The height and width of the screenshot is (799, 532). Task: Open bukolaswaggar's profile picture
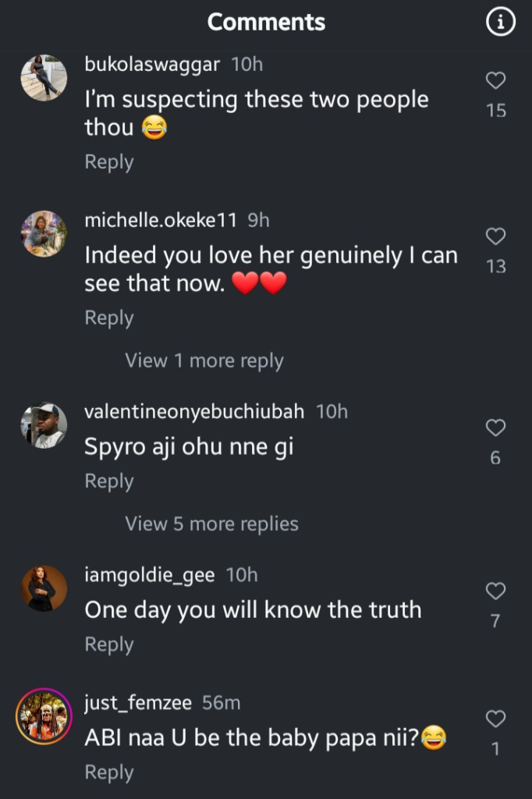(44, 78)
